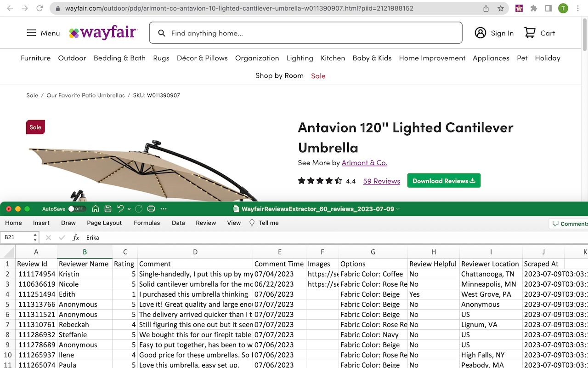The width and height of the screenshot is (588, 368).
Task: Bookmark page with the star icon
Action: tap(500, 8)
